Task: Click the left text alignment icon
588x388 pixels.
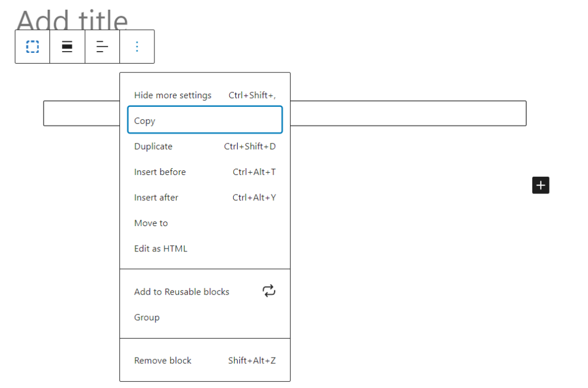Action: 102,46
